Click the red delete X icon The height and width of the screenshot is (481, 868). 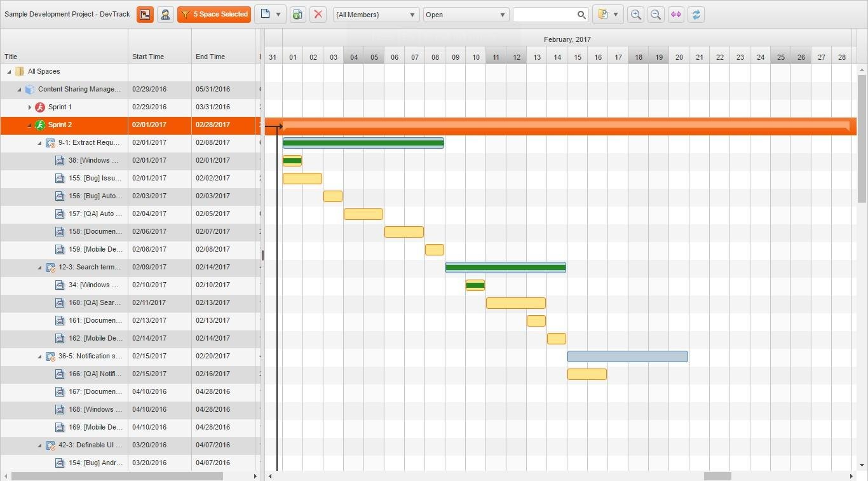318,15
